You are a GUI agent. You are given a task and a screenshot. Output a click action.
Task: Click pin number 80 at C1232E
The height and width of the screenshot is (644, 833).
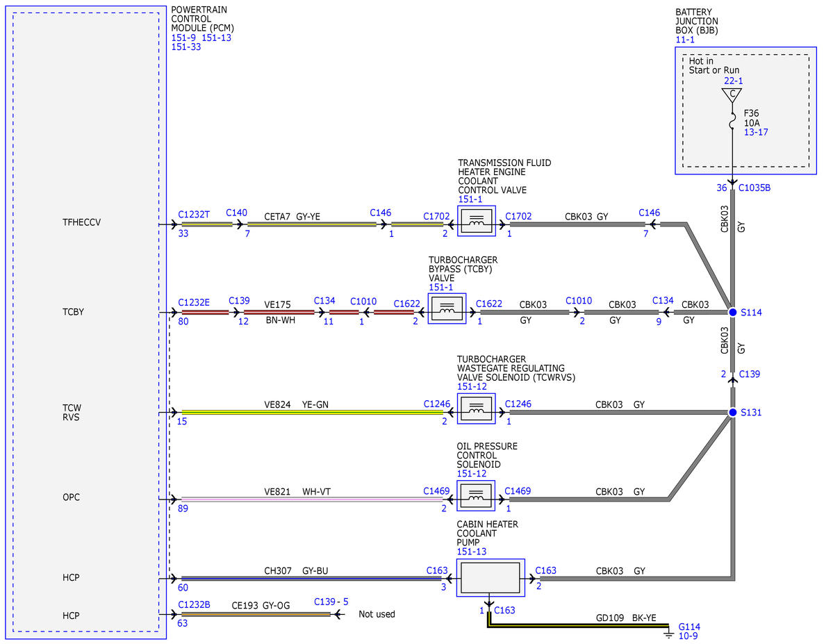[x=183, y=322]
